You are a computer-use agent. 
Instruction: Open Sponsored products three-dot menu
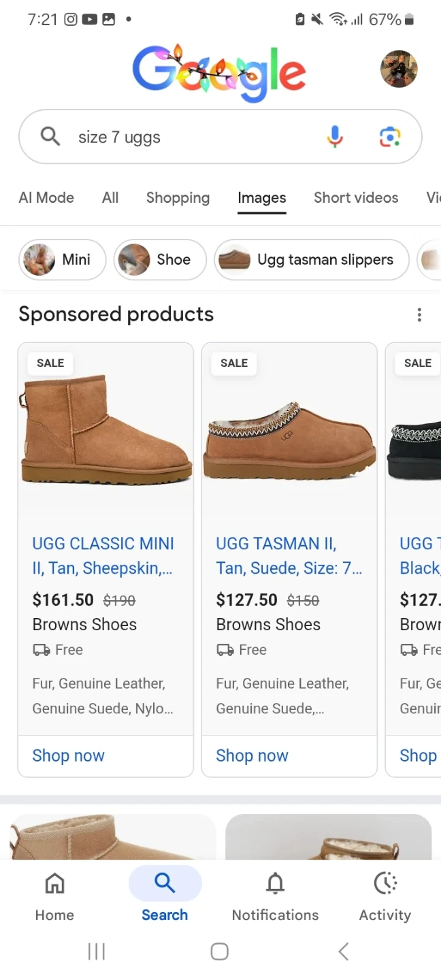pos(419,314)
